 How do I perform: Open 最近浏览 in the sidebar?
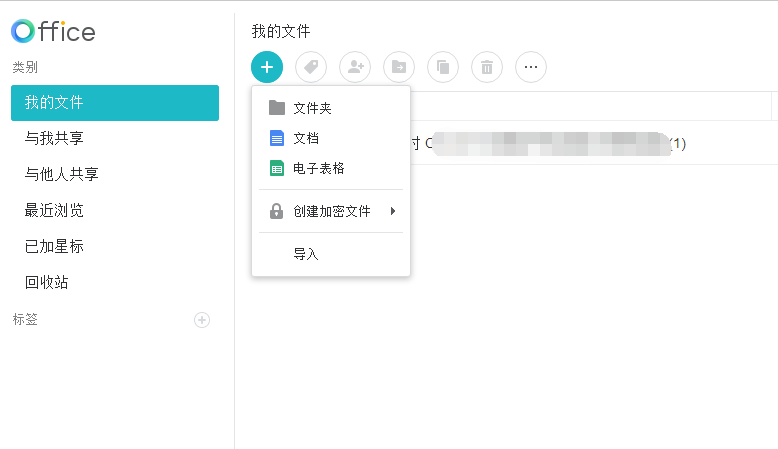tap(54, 210)
